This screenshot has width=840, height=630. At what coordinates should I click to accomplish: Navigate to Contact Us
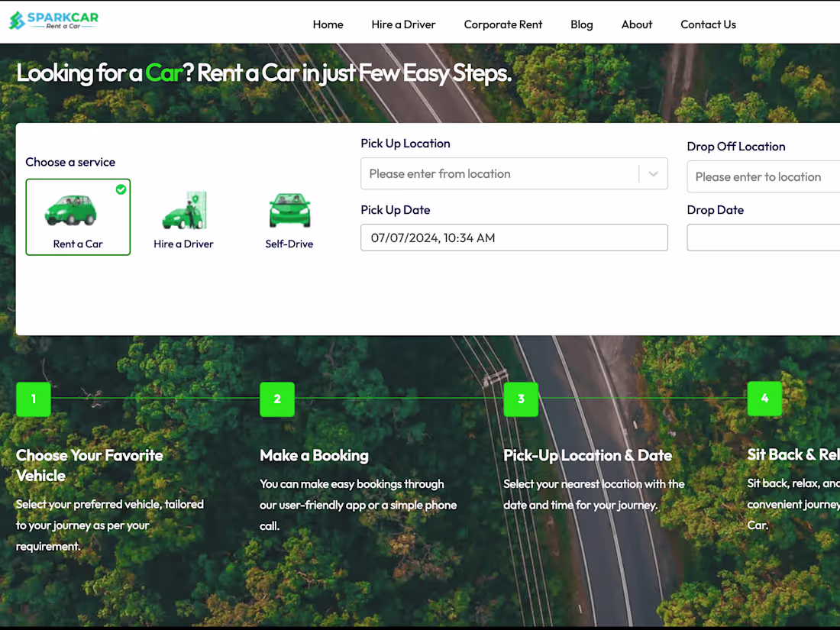[708, 24]
